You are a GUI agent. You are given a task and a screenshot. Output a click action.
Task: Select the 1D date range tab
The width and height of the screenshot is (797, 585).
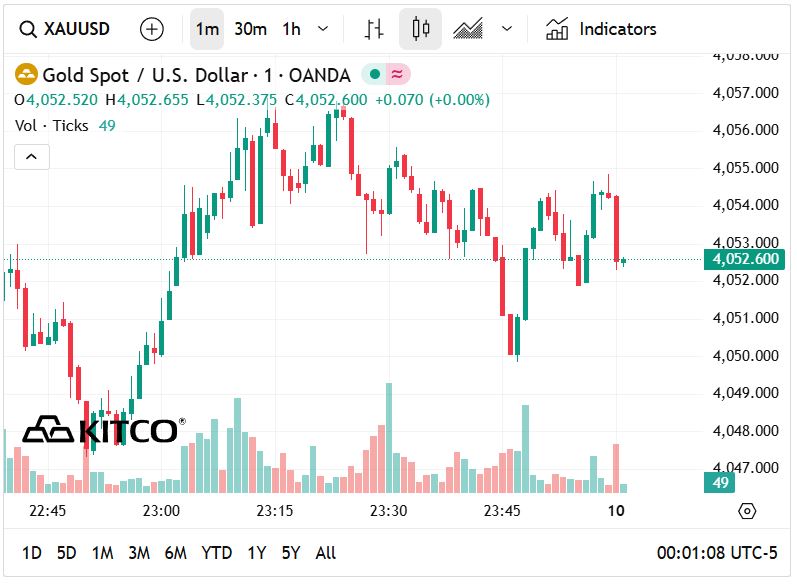point(32,553)
